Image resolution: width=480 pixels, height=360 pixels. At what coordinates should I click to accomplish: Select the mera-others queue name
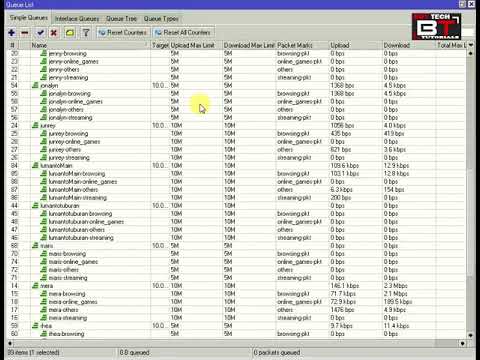[63, 310]
